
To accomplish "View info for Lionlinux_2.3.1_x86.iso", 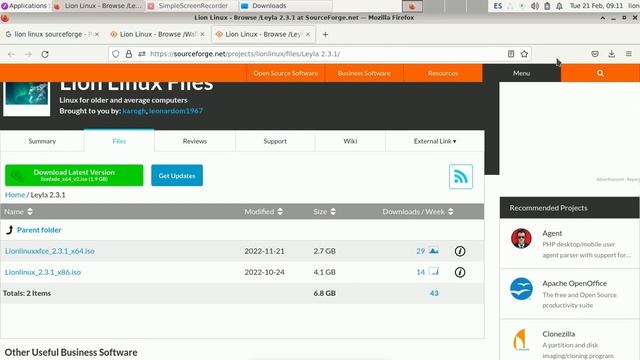I will pyautogui.click(x=460, y=272).
